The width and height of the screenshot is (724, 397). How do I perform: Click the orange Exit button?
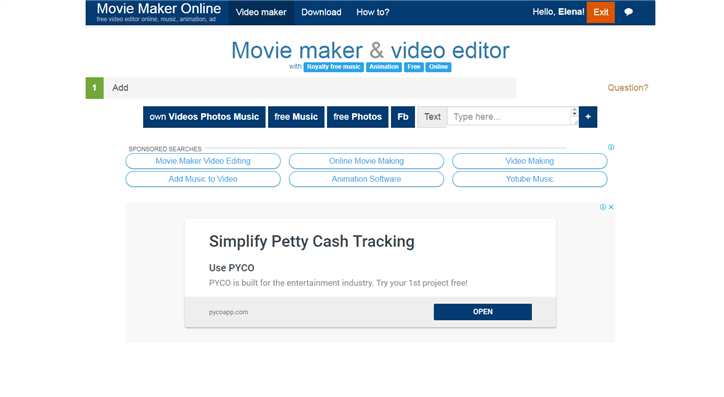pyautogui.click(x=600, y=12)
